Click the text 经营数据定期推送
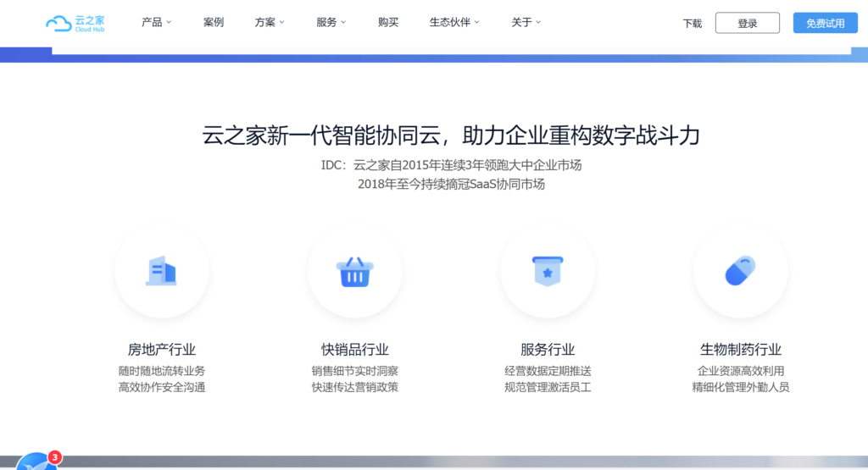The height and width of the screenshot is (470, 868). [x=548, y=371]
